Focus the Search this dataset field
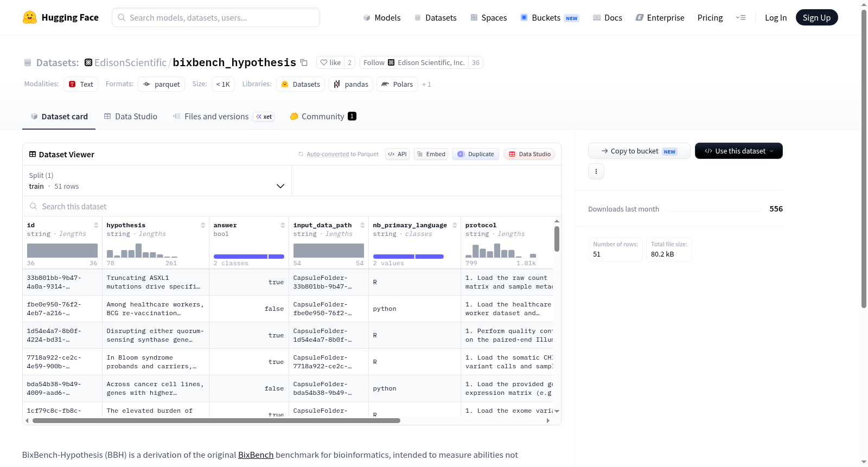The width and height of the screenshot is (868, 467). point(292,207)
